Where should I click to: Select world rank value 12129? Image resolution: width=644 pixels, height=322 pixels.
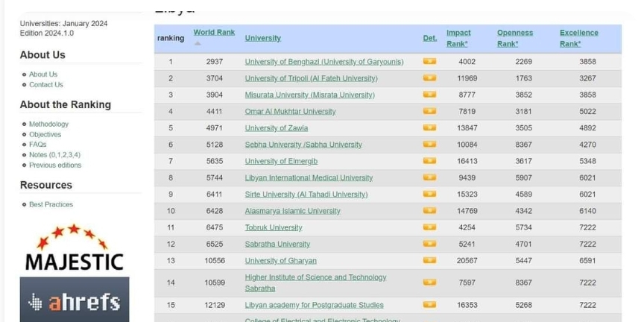click(215, 305)
